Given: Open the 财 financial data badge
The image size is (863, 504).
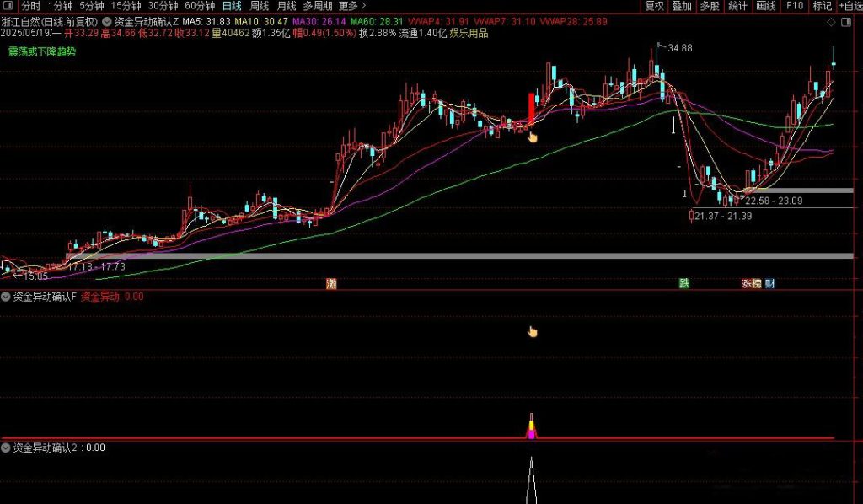Looking at the screenshot, I should pos(768,283).
